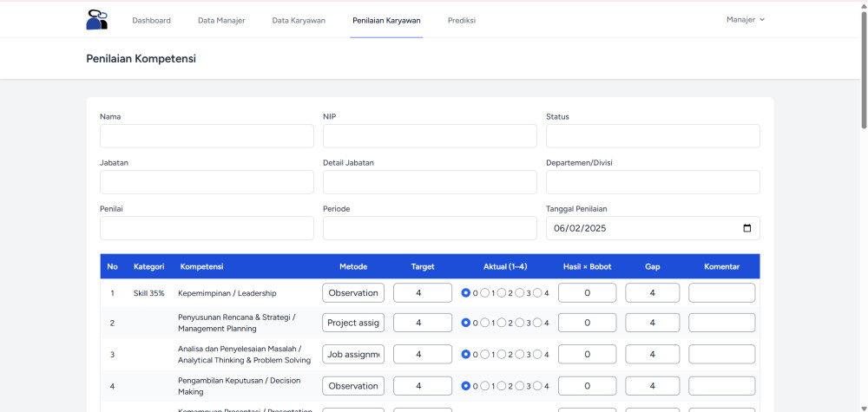This screenshot has width=868, height=412.
Task: Choose Aktual 4 for Management Planning row
Action: tap(537, 323)
